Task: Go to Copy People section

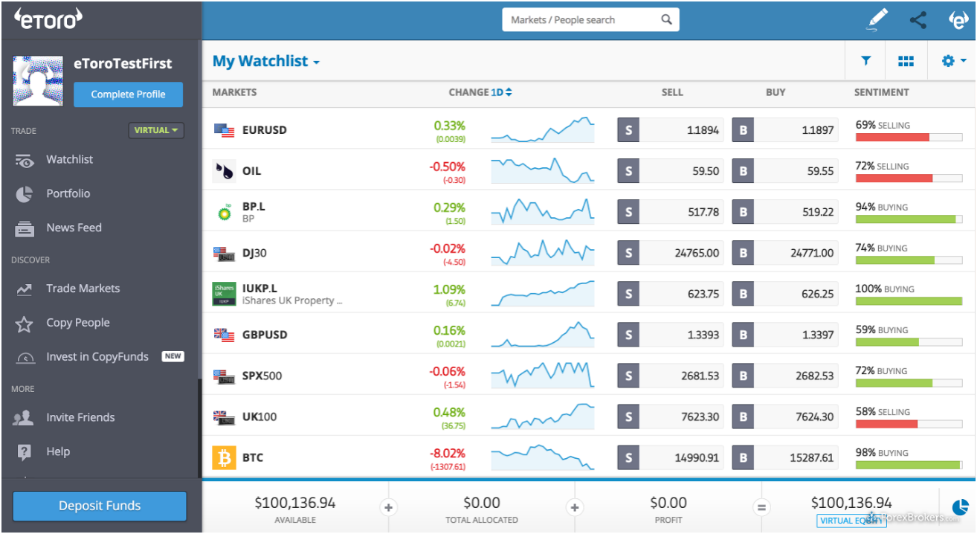Action: 77,323
